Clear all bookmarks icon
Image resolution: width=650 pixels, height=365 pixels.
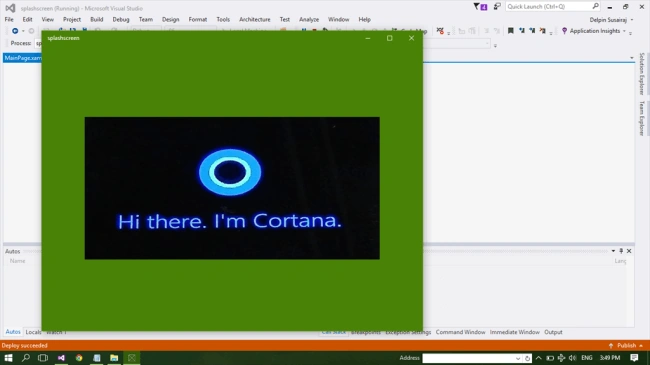pyautogui.click(x=542, y=31)
